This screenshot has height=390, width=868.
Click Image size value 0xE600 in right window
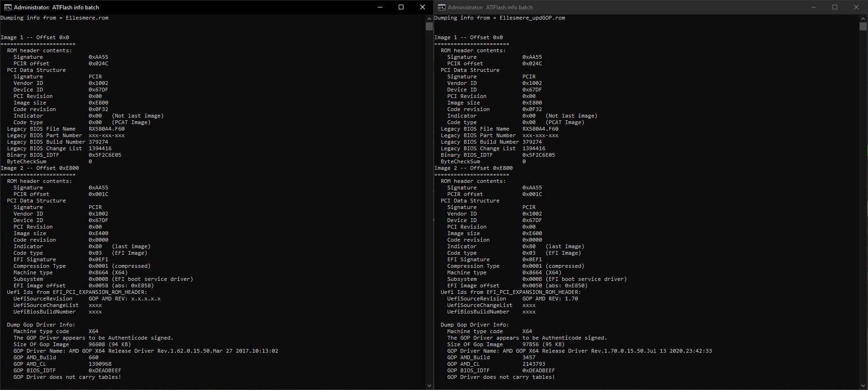click(532, 233)
